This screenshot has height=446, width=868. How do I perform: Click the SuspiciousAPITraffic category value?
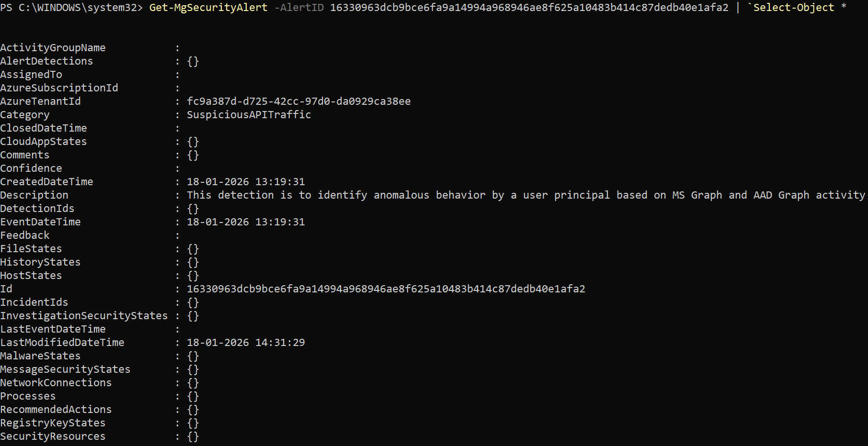(249, 115)
